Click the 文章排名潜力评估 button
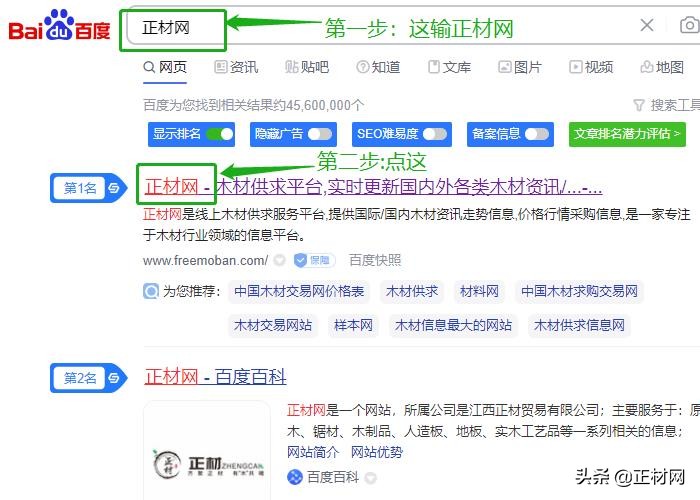The height and width of the screenshot is (500, 700). 627,134
